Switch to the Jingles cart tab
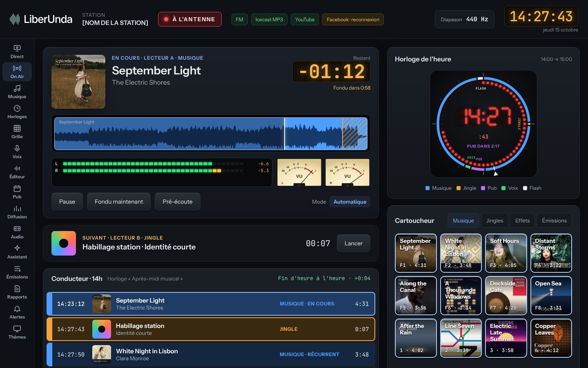Viewport: 588px width, 368px height. pos(494,220)
